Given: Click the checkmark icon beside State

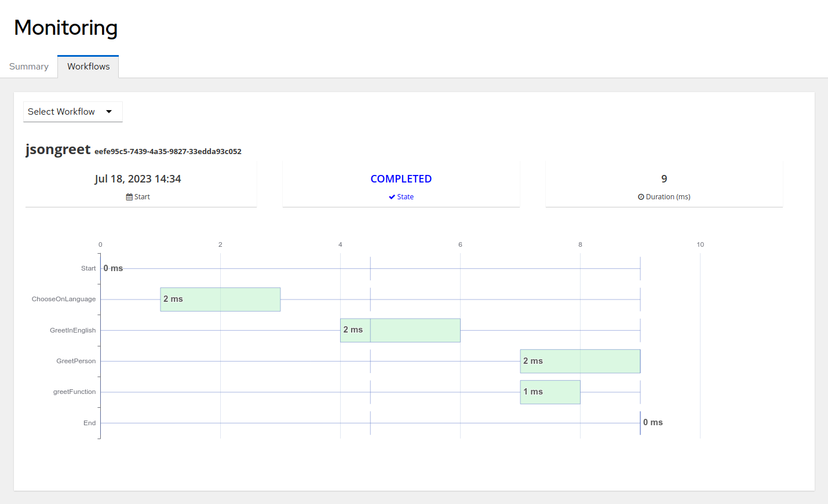Looking at the screenshot, I should click(392, 196).
